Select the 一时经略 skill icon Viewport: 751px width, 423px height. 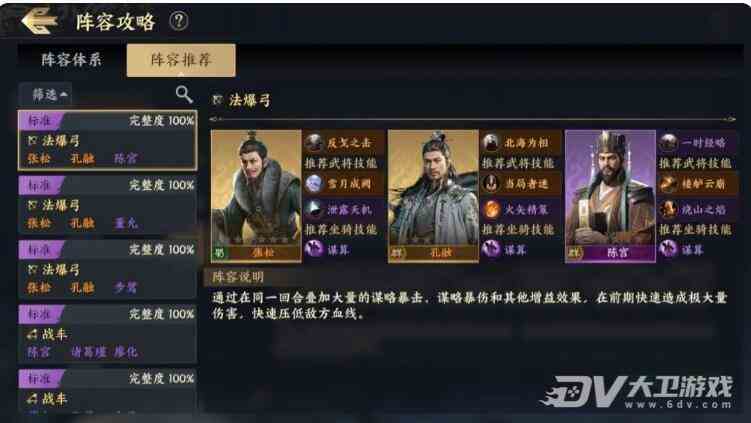pos(668,142)
